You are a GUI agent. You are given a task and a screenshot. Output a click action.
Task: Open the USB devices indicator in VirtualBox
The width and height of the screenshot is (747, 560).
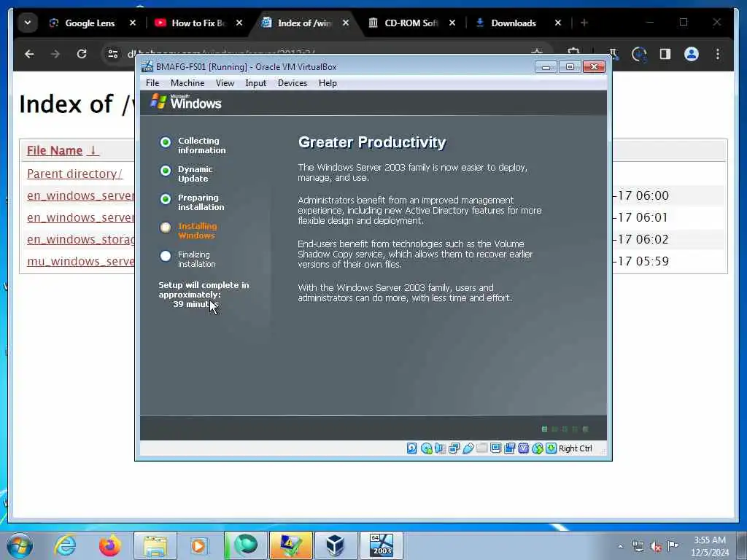point(468,448)
